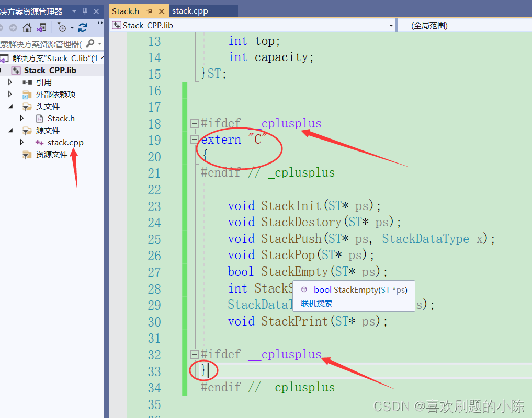Open the dropdown arrow beside the pending changes filter
Viewport: 532px width, 418px height.
[72, 28]
